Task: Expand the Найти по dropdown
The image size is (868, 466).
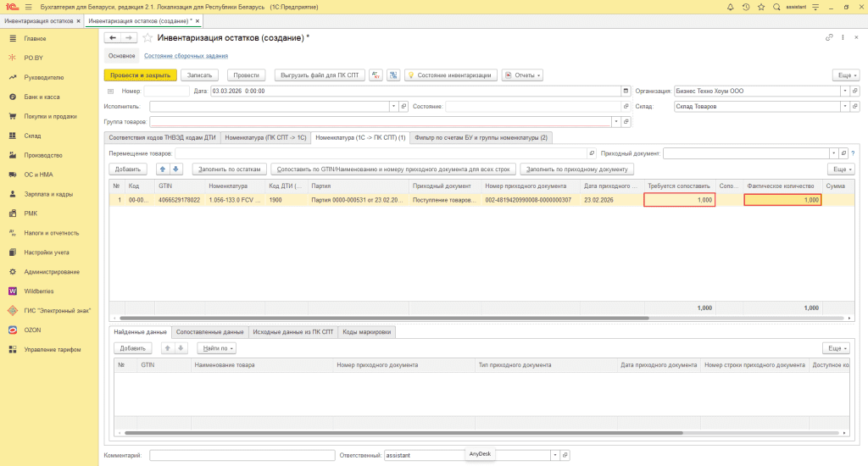Action: point(217,348)
